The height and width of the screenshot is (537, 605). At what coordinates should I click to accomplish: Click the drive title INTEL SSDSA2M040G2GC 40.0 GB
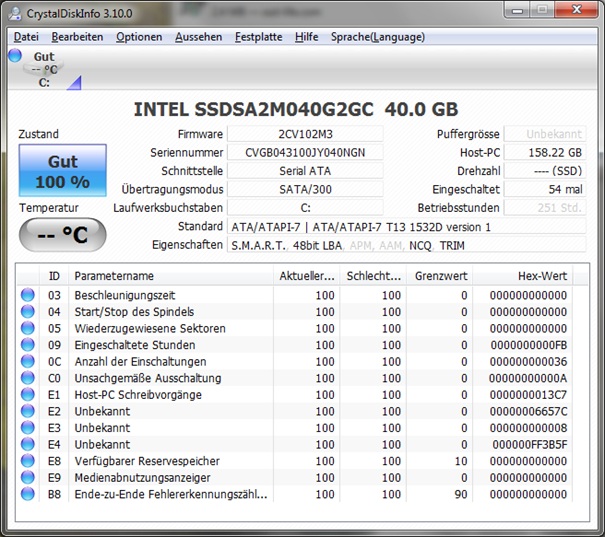(x=296, y=110)
